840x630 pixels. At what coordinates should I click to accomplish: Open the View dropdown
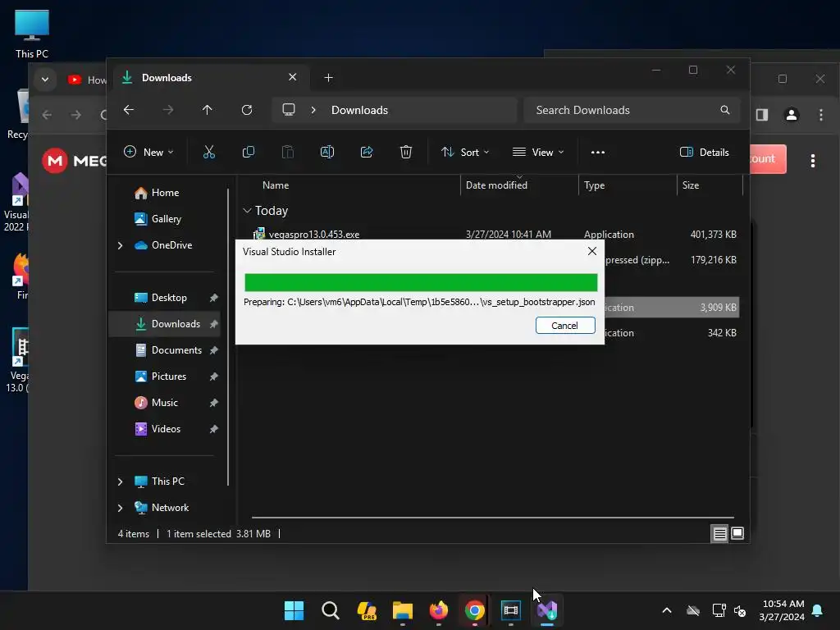click(538, 152)
